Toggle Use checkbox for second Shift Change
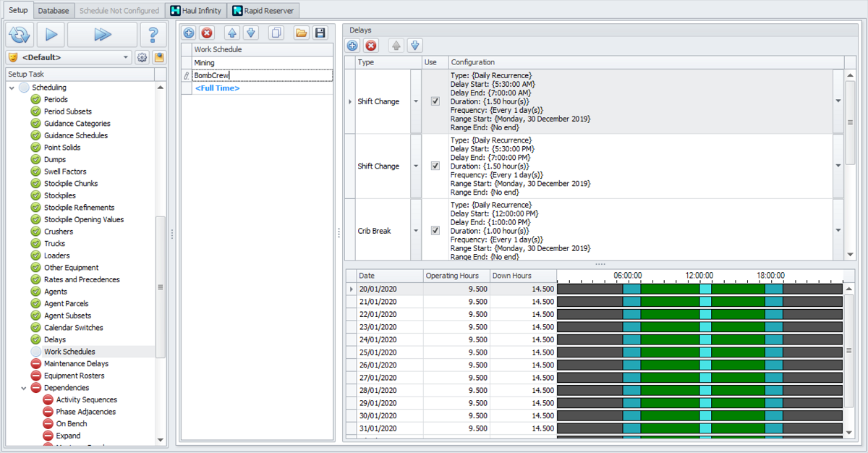Viewport: 868px width, 453px height. (435, 166)
